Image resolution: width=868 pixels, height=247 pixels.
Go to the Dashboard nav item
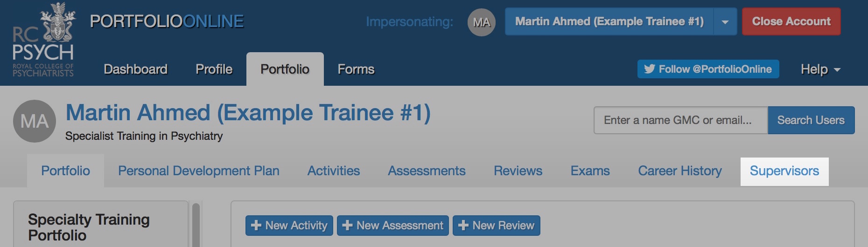135,69
